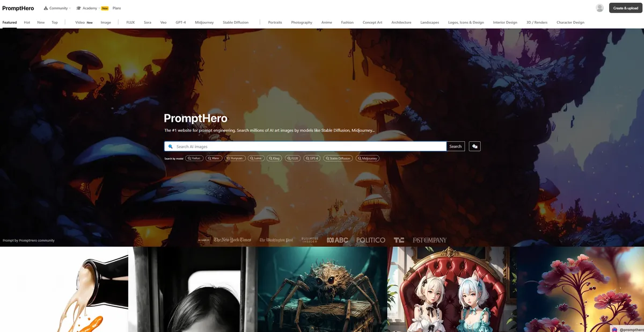Expand the Academy dropdown menu

[90, 8]
